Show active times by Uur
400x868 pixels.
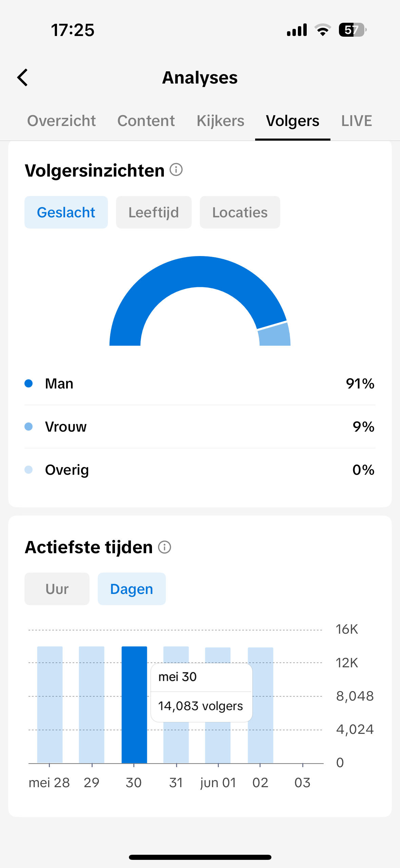(57, 589)
